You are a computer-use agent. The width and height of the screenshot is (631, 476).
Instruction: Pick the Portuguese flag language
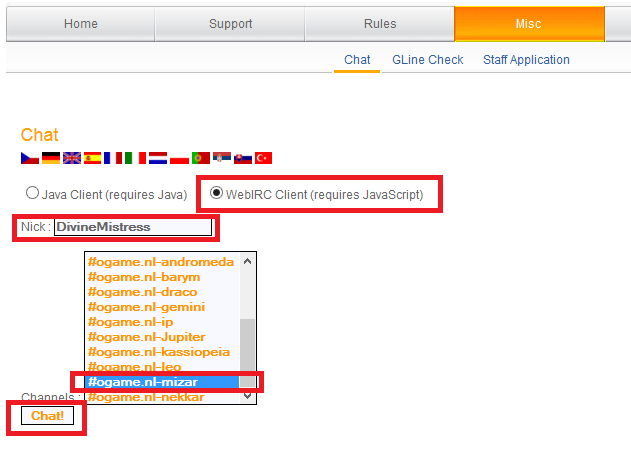pyautogui.click(x=201, y=158)
